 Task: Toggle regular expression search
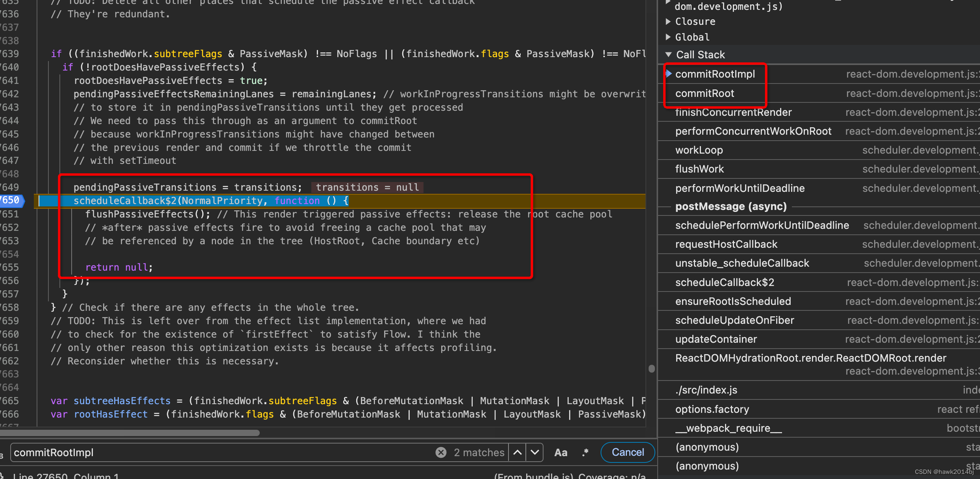(x=585, y=452)
